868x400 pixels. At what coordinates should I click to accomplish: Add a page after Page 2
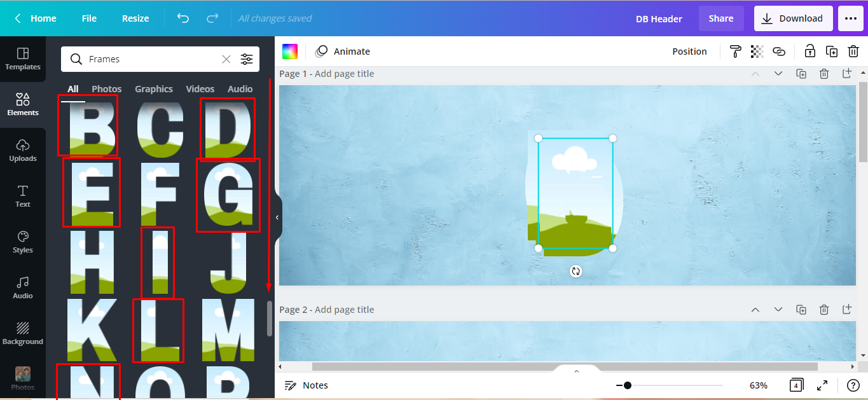(x=847, y=310)
